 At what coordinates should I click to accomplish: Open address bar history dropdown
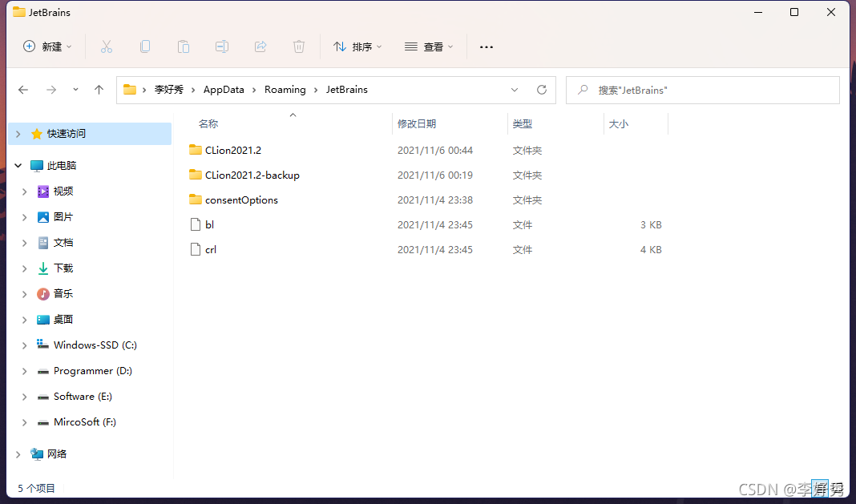point(515,90)
